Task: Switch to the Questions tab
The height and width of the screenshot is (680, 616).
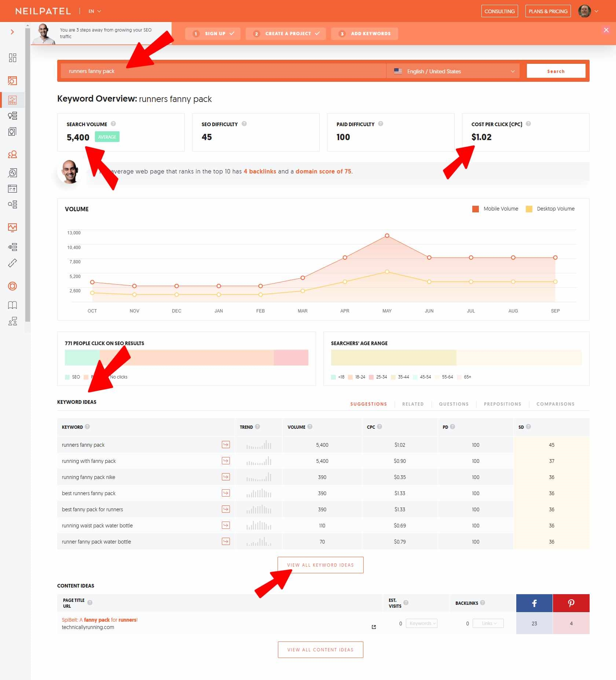Action: (x=454, y=404)
